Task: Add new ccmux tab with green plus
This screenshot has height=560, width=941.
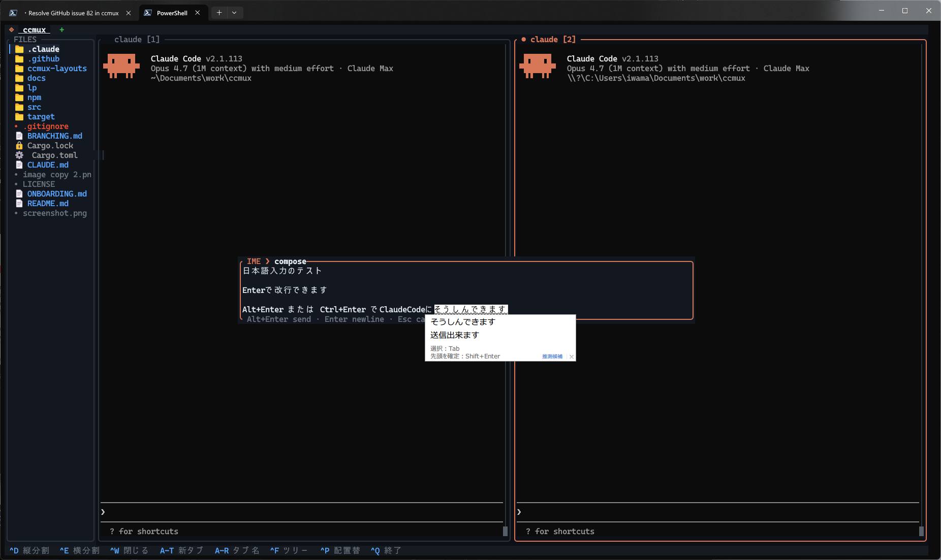Action: (62, 30)
